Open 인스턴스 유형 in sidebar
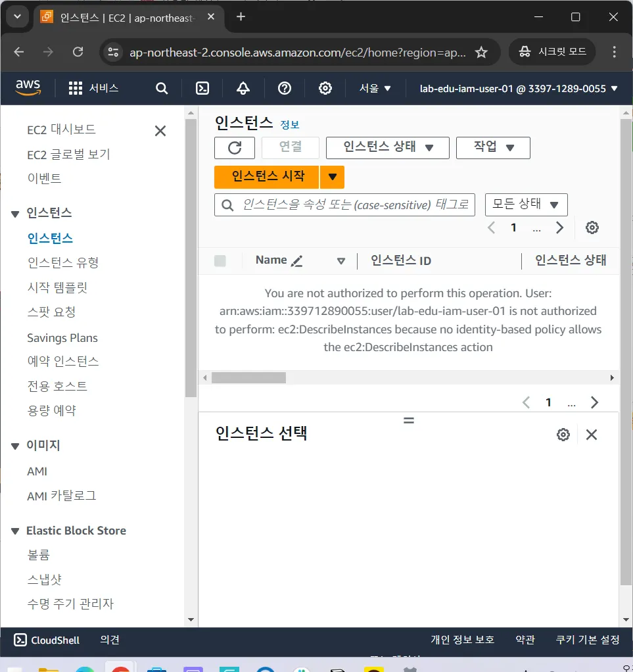The width and height of the screenshot is (633, 672). point(63,262)
